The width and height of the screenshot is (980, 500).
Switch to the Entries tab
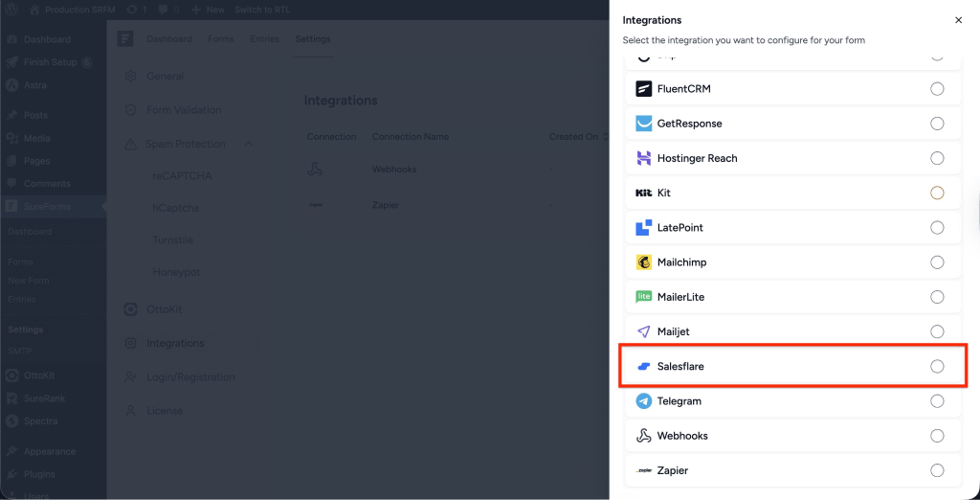264,39
